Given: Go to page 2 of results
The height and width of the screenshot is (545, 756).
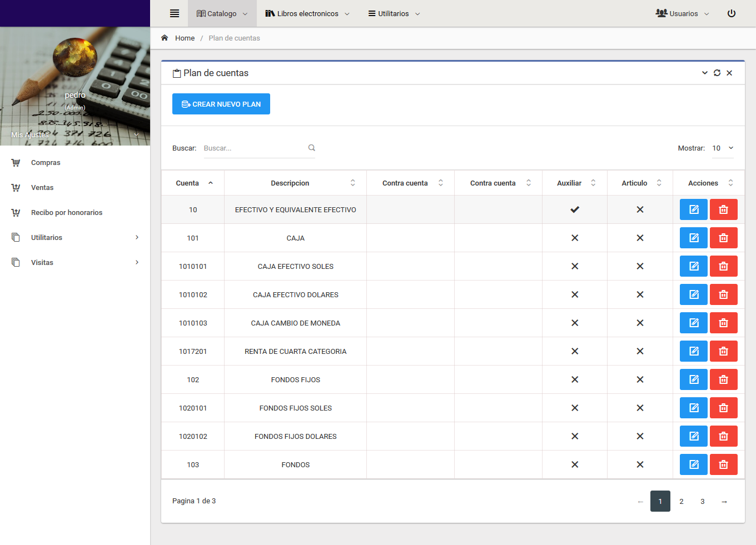Looking at the screenshot, I should click(x=682, y=501).
